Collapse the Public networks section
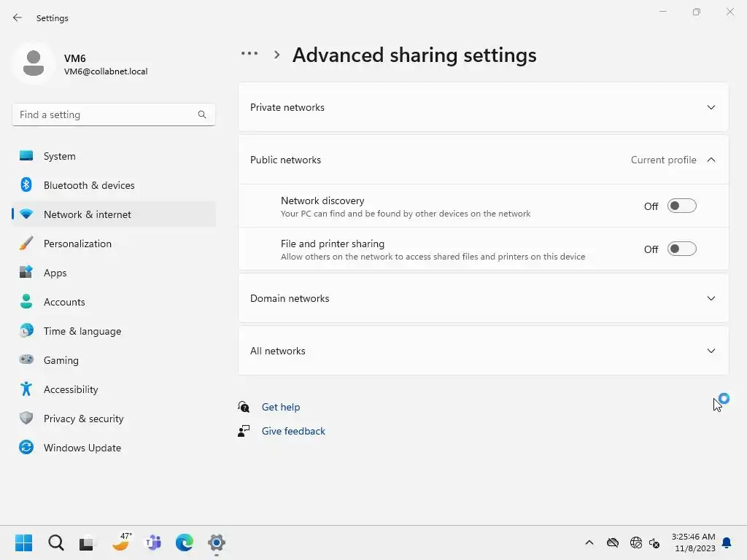The image size is (747, 560). 483,160
